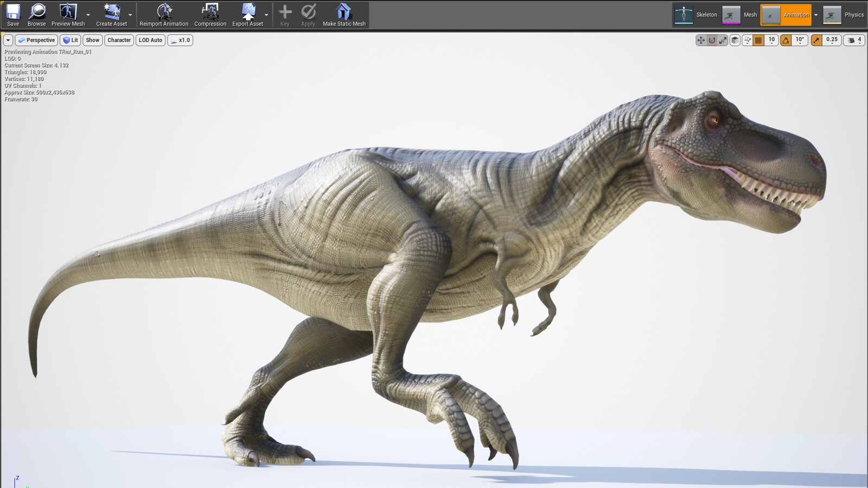
Task: Add a key on the animation
Action: coord(284,15)
